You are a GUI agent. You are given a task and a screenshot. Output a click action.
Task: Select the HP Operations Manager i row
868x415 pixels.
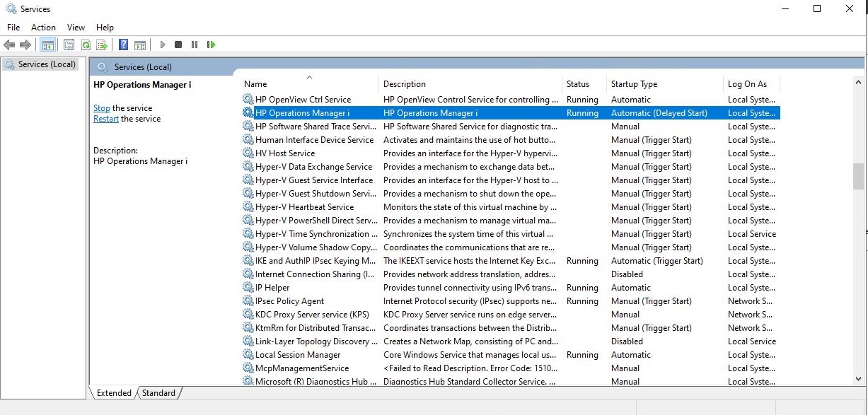pyautogui.click(x=510, y=113)
